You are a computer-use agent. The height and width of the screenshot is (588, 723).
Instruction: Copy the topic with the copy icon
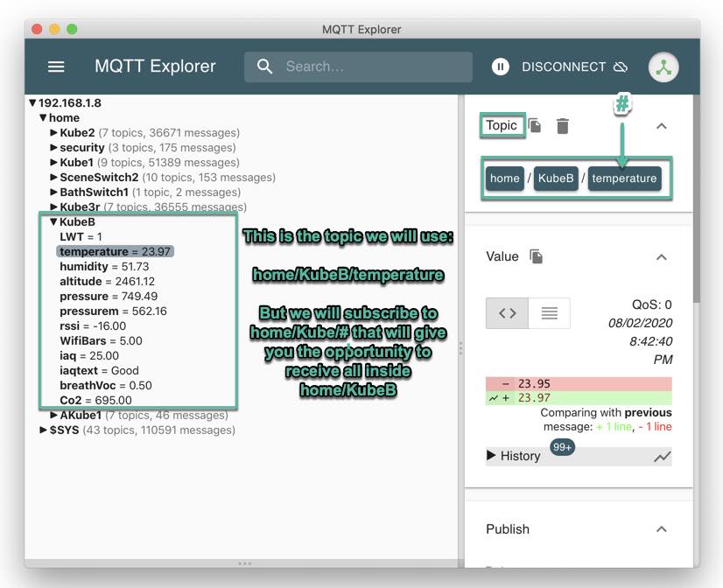[535, 125]
